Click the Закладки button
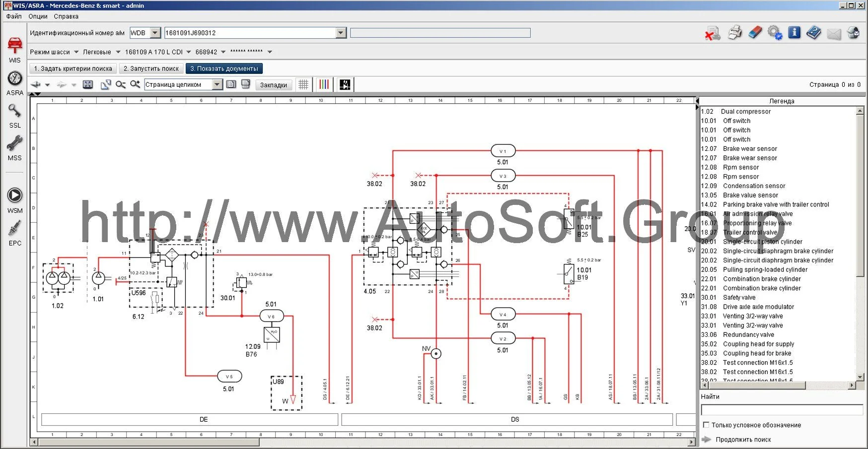 274,85
